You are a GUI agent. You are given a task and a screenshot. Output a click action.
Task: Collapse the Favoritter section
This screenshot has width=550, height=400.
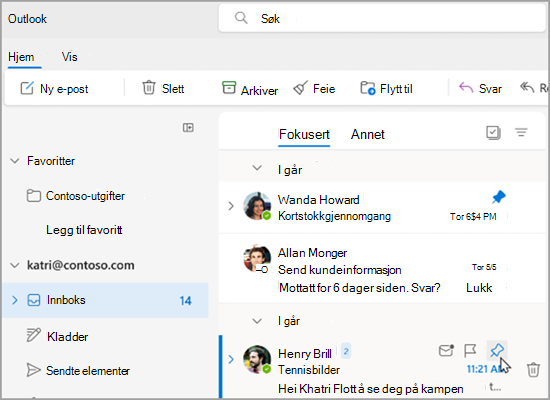[15, 161]
